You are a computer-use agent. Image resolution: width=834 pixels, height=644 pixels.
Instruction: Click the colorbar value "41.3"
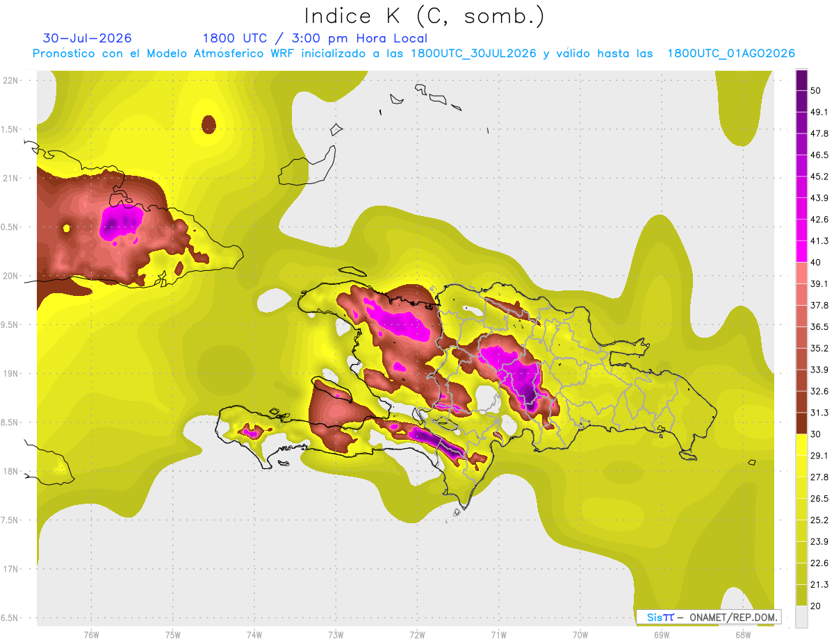(x=819, y=241)
